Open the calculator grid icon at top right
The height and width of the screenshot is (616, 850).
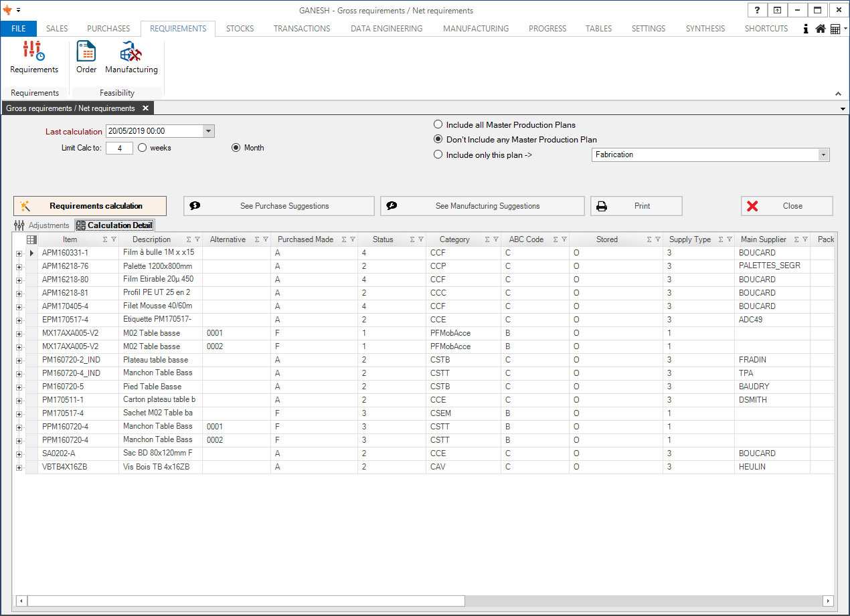(x=835, y=29)
